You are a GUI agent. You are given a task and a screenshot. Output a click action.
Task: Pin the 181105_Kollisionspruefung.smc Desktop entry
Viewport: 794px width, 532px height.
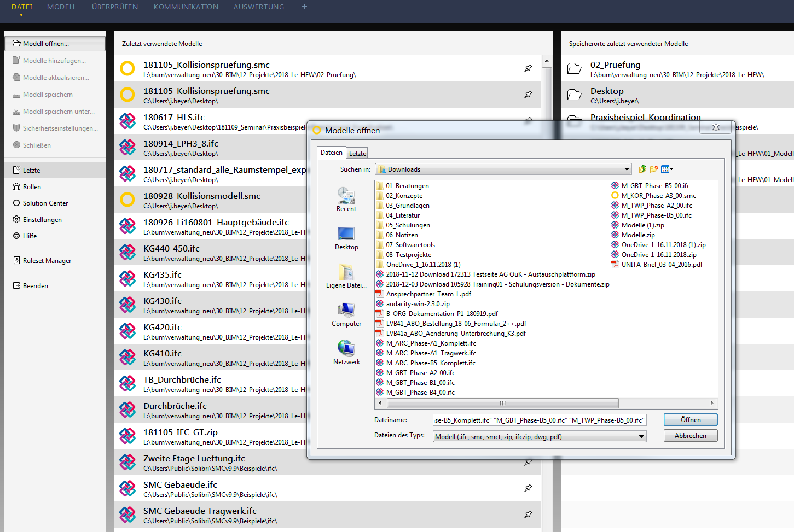point(528,95)
